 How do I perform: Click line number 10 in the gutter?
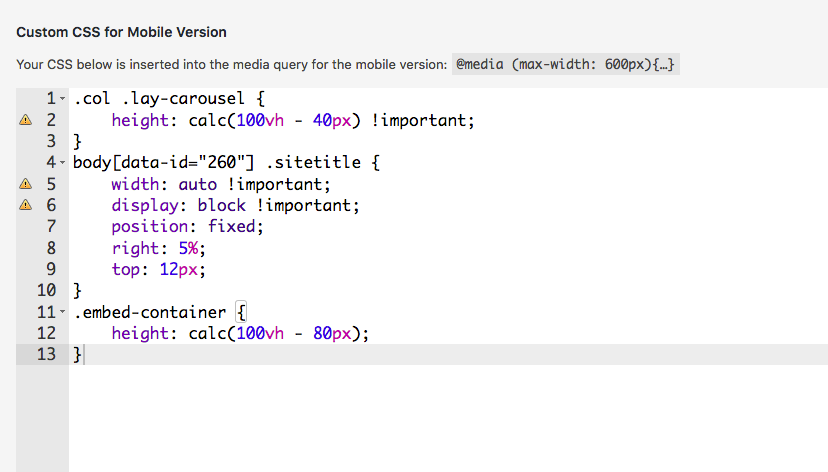point(46,291)
